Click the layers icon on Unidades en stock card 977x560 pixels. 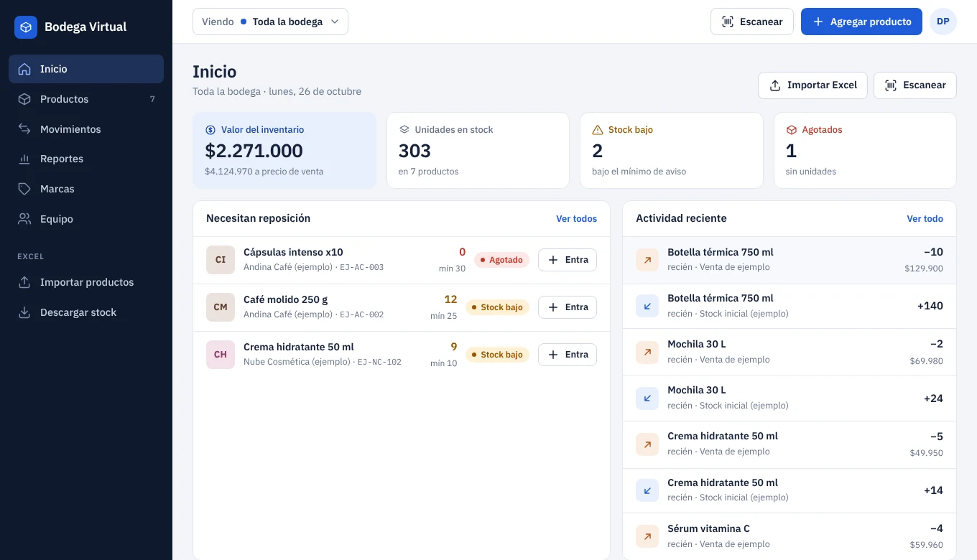(x=404, y=130)
